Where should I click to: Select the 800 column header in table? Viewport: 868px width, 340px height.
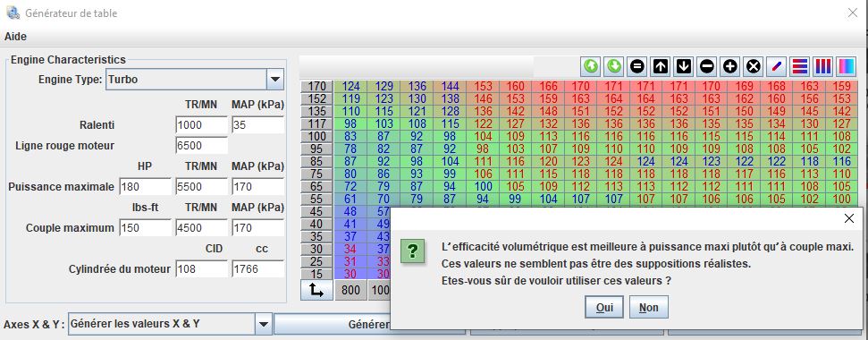tap(351, 290)
